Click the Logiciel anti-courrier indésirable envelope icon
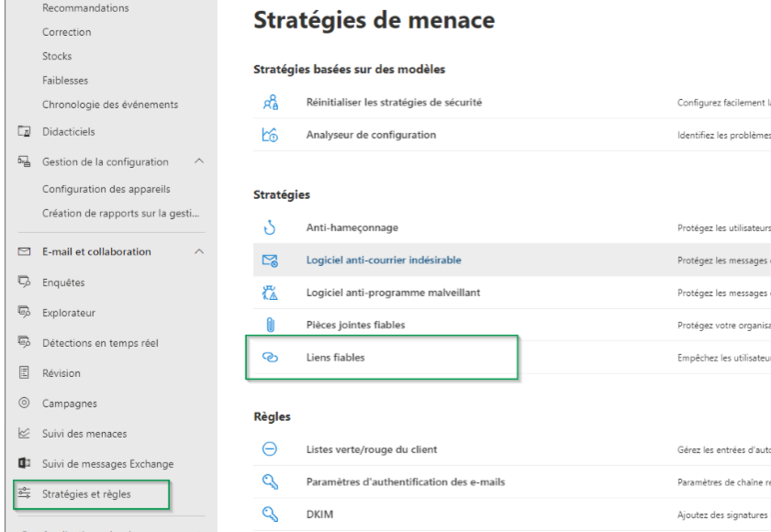Viewport: 771px width, 532px height. [270, 260]
